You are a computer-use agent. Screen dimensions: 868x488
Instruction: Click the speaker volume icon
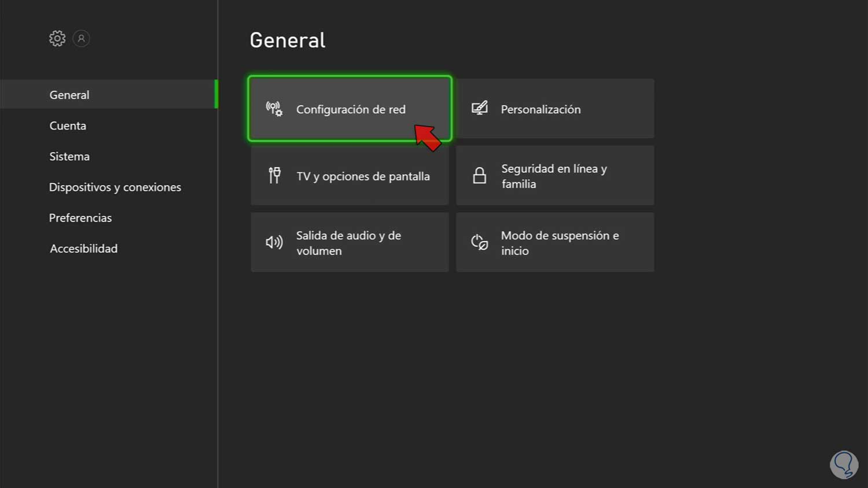(274, 242)
